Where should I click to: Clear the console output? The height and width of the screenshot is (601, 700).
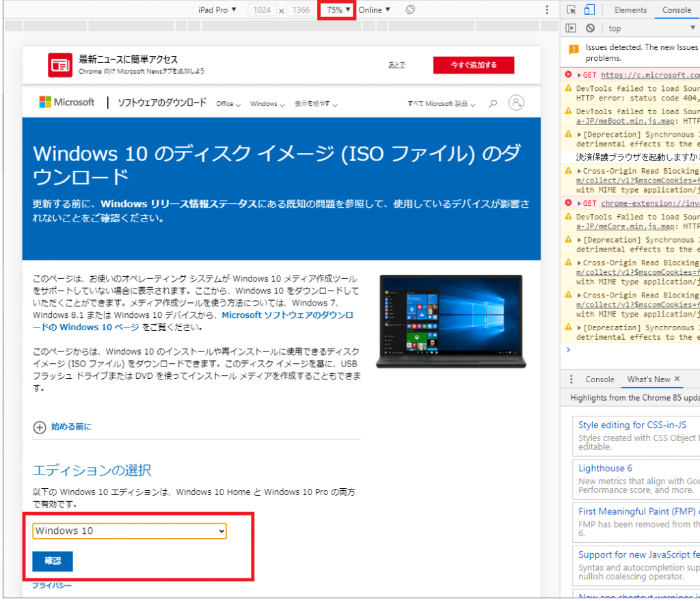[x=589, y=27]
